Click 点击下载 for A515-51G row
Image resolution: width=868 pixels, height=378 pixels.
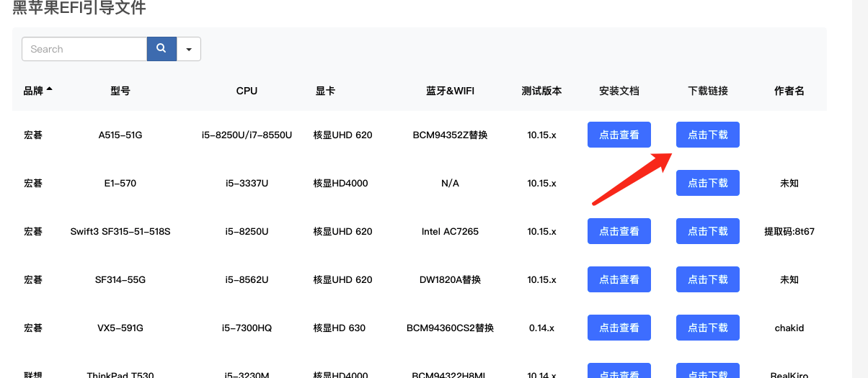click(x=708, y=135)
